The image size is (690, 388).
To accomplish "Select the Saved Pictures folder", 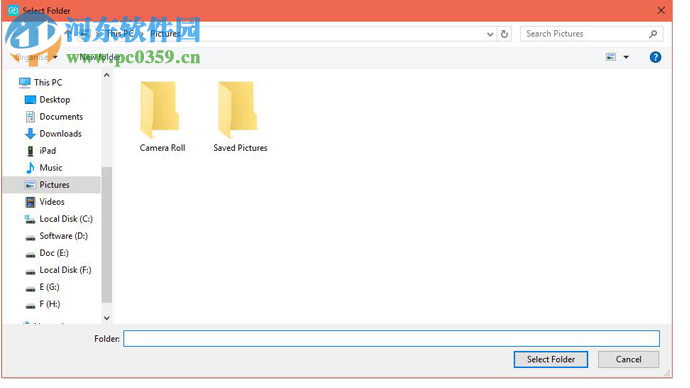I will pyautogui.click(x=240, y=117).
